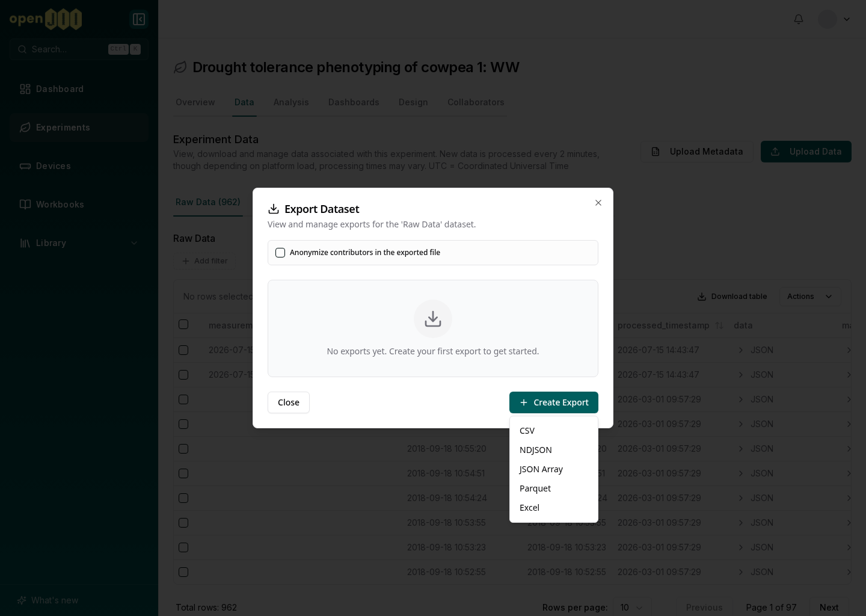Switch to the Analysis tab
866x616 pixels.
click(x=291, y=102)
